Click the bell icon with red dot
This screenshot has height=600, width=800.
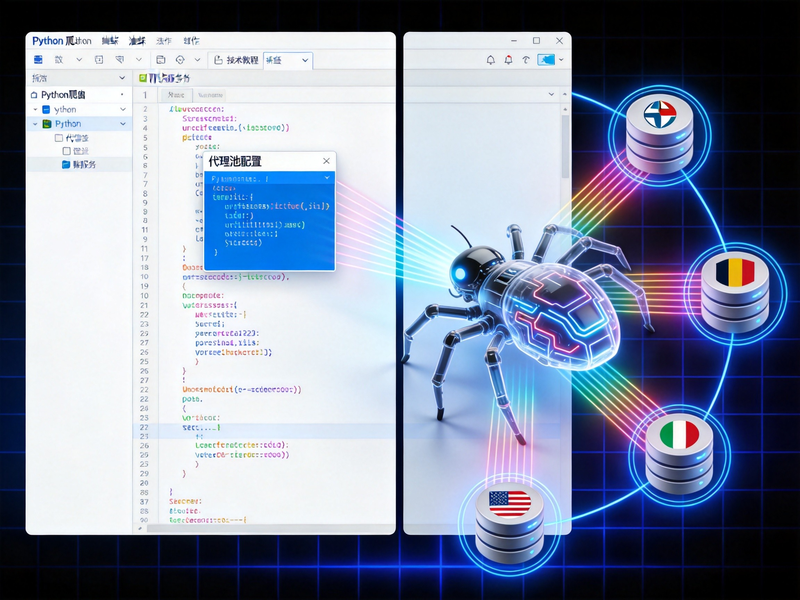[x=508, y=60]
